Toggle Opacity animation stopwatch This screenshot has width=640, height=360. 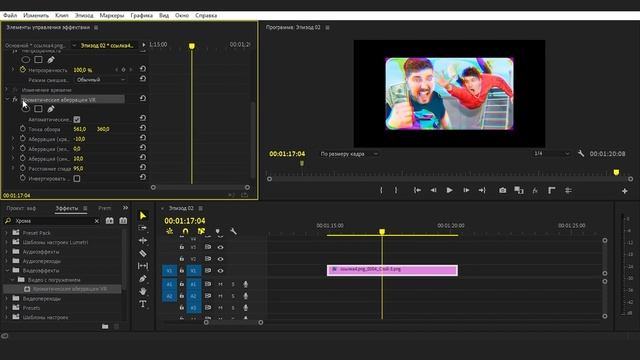pos(23,70)
